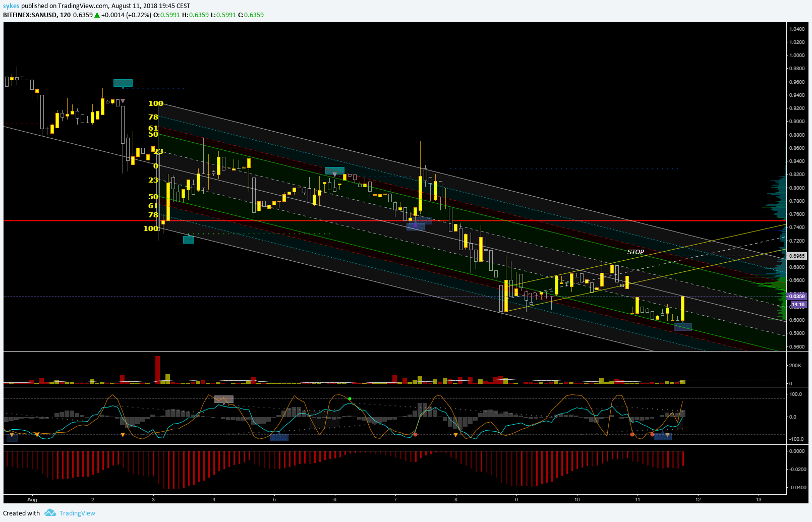Click the blue box in oscillator near Aug 11
Image resolution: width=812 pixels, height=522 pixels.
[x=663, y=437]
